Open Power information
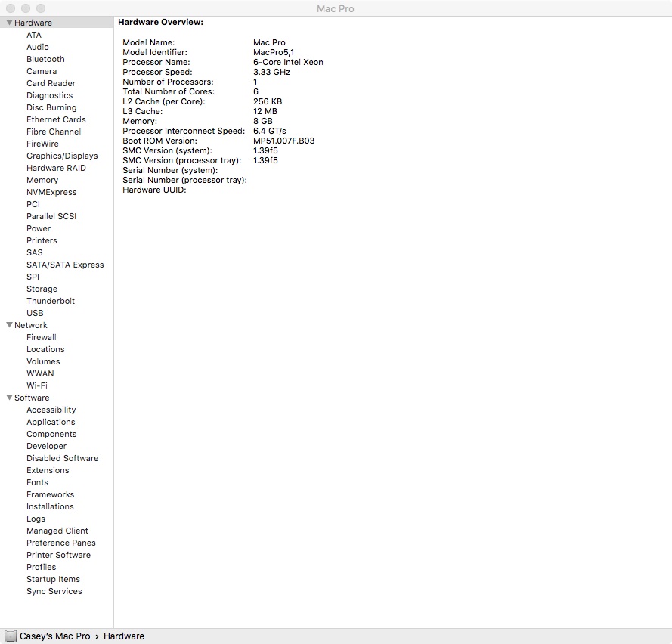The image size is (672, 644). coord(39,228)
